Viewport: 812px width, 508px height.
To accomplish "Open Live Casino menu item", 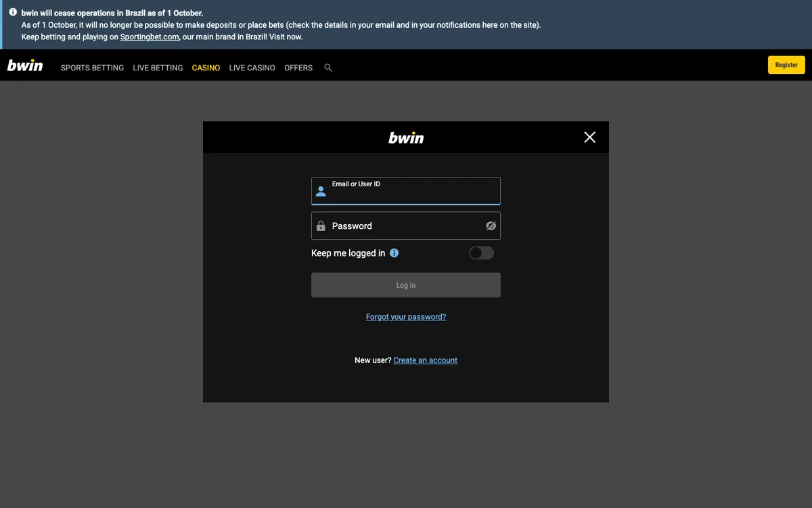I will click(252, 68).
